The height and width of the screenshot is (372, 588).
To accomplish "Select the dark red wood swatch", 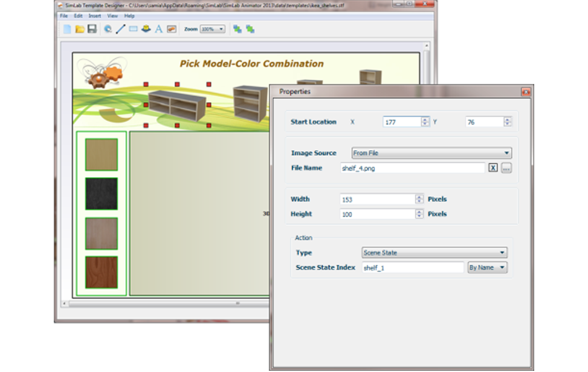I will coord(102,272).
